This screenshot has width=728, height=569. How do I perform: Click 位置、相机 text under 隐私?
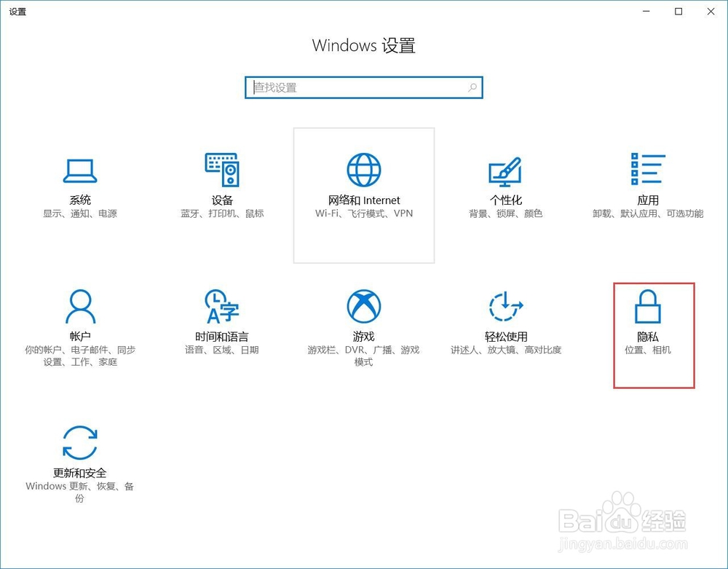[647, 350]
